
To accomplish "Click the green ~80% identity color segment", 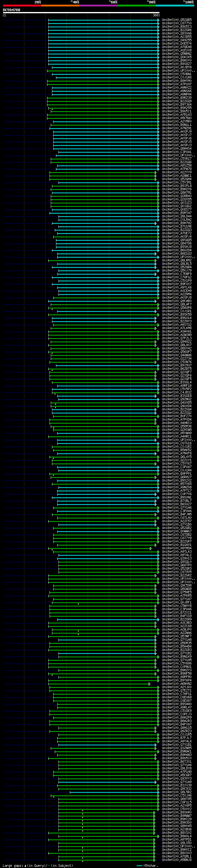I will (137, 6).
